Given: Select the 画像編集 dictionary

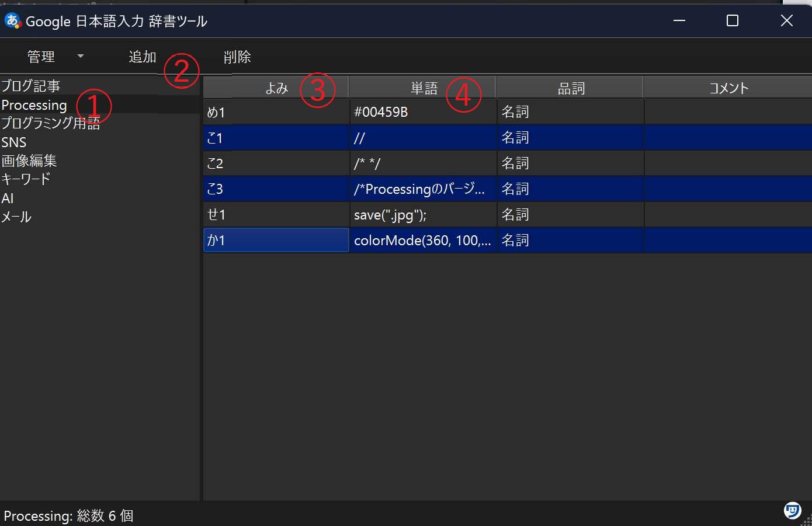Looking at the screenshot, I should [x=29, y=161].
